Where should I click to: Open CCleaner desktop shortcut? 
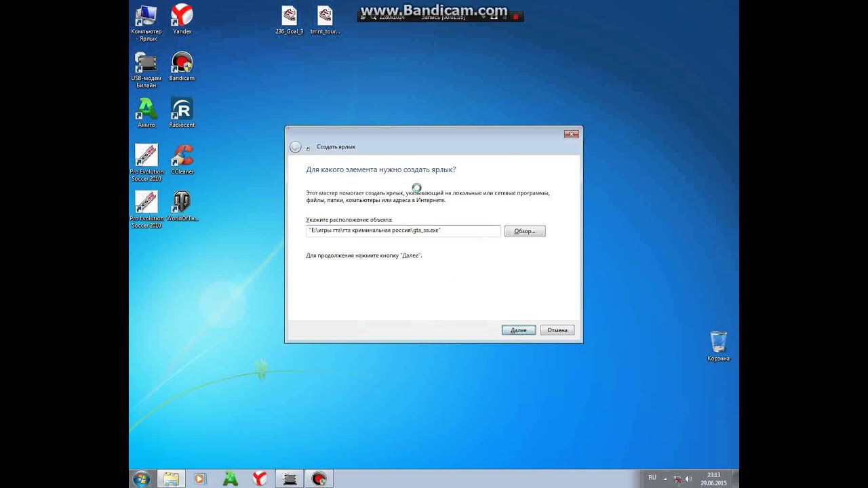[x=182, y=159]
